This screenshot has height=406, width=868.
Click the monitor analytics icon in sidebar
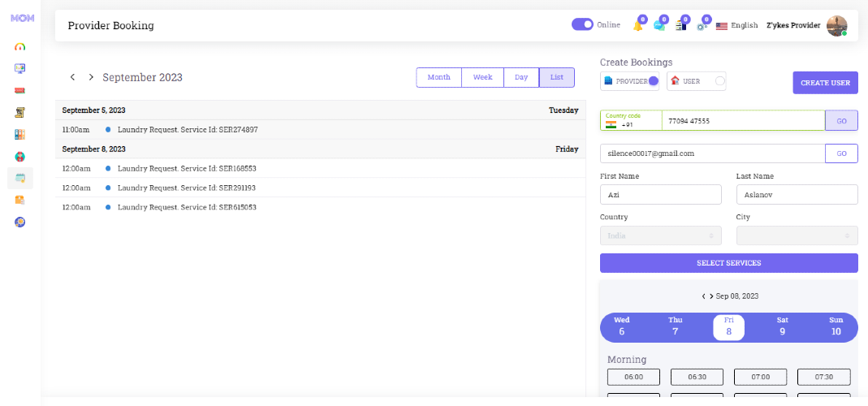(20, 68)
